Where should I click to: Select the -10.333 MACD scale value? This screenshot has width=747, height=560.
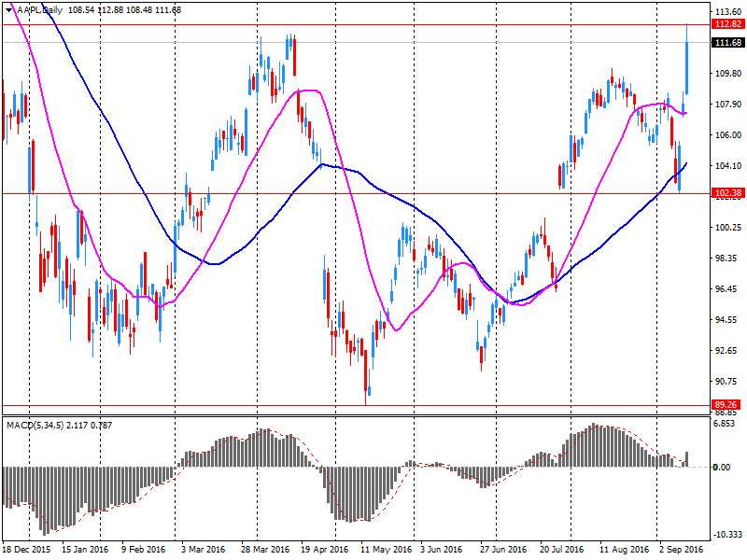[x=726, y=535]
